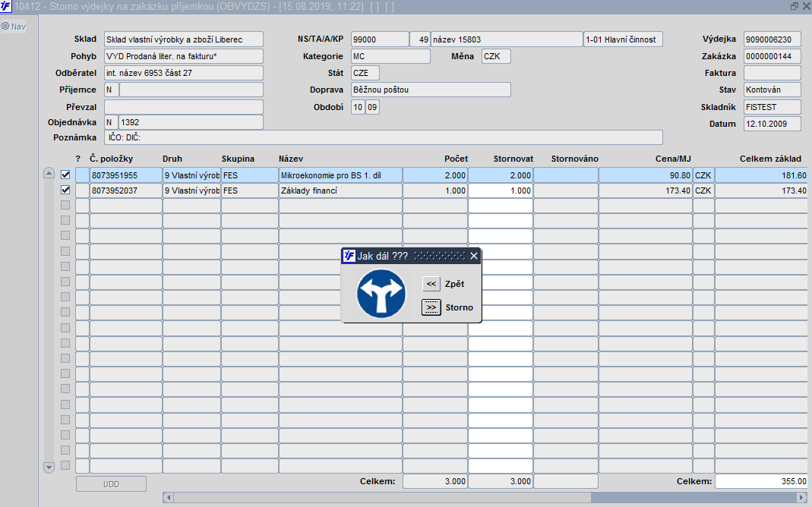The width and height of the screenshot is (812, 507).
Task: Click item number 8073952037
Action: click(x=126, y=191)
